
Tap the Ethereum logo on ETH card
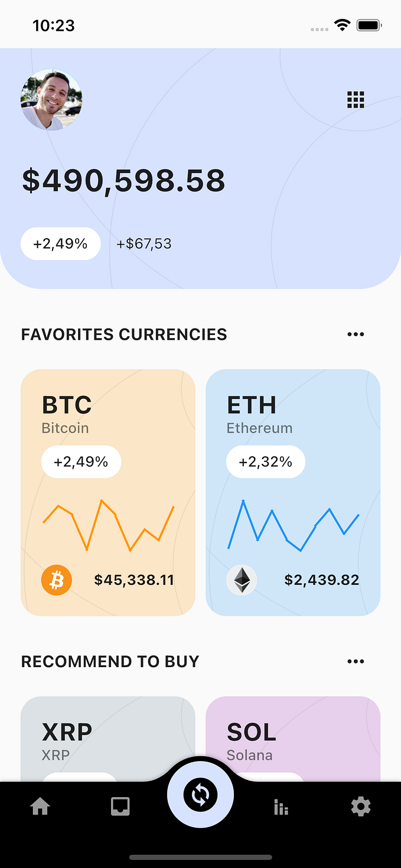(x=242, y=580)
